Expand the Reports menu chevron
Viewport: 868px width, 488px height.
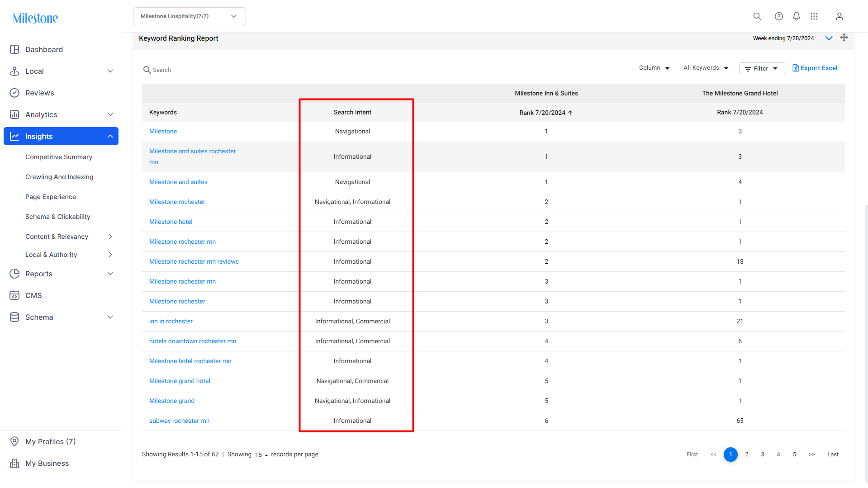click(110, 274)
